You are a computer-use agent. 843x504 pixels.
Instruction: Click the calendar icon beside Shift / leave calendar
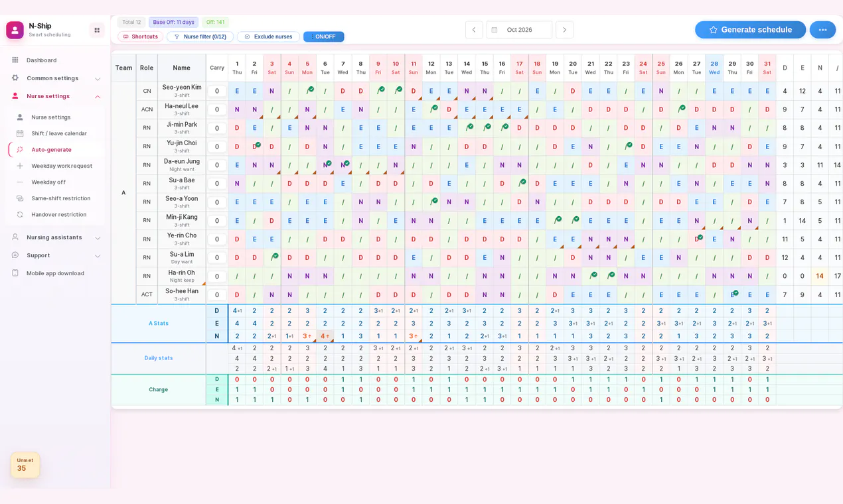20,133
